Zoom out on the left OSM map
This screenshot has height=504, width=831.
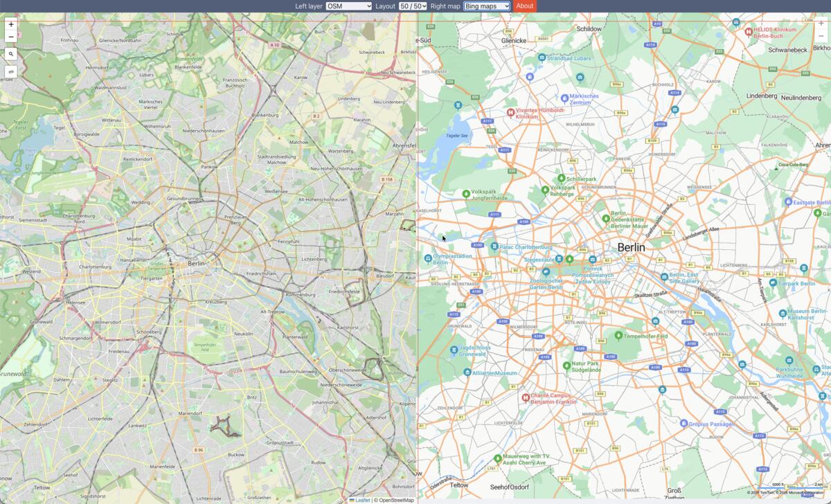(10, 36)
